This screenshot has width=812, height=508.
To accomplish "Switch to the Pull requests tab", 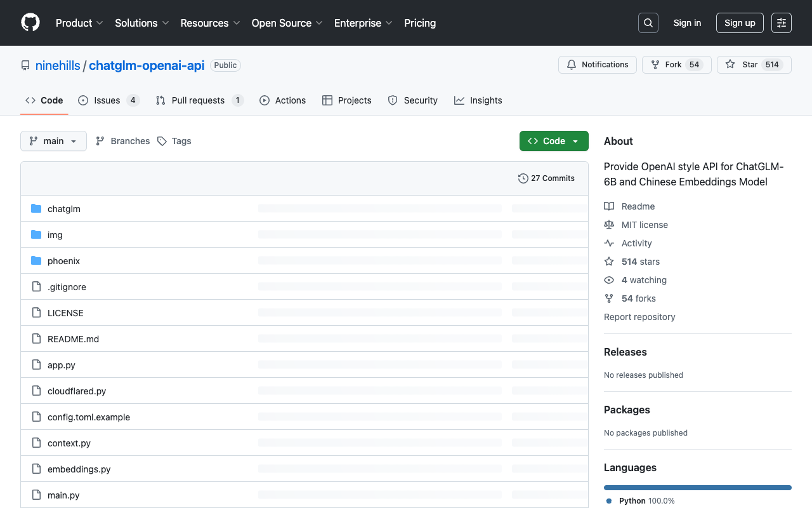I will (x=199, y=100).
